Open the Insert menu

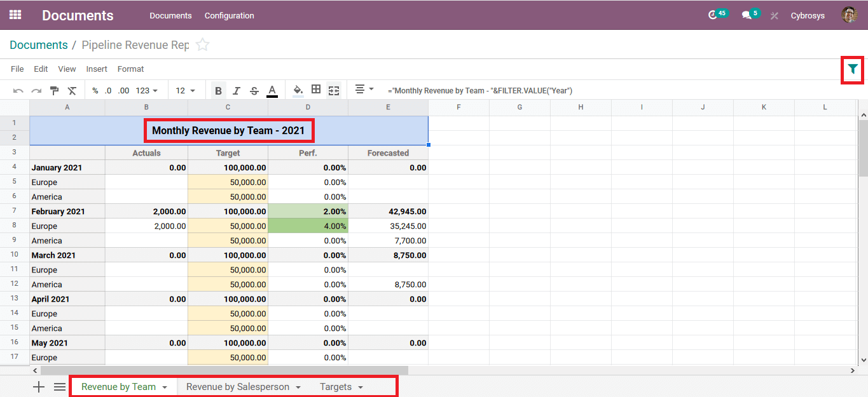coord(97,69)
